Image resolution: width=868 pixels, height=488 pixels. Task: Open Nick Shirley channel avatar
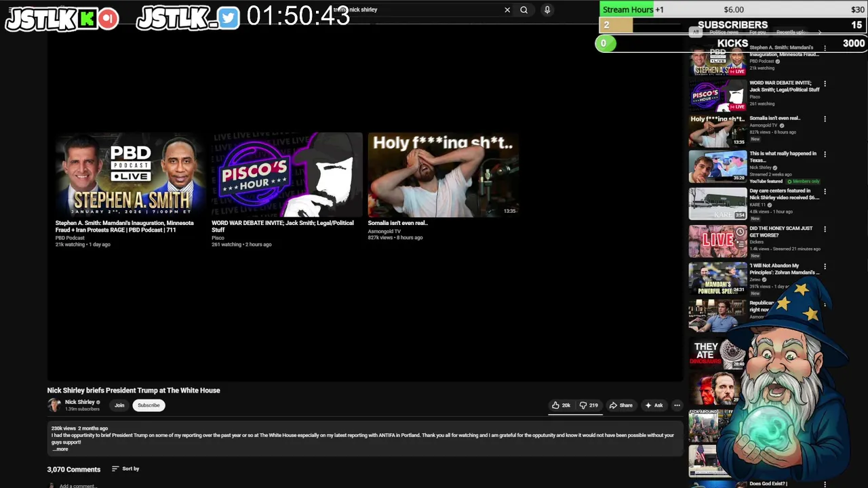click(54, 405)
